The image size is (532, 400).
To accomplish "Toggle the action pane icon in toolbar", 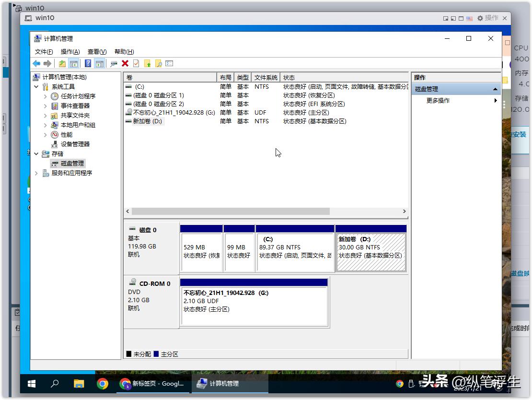I will coord(100,63).
